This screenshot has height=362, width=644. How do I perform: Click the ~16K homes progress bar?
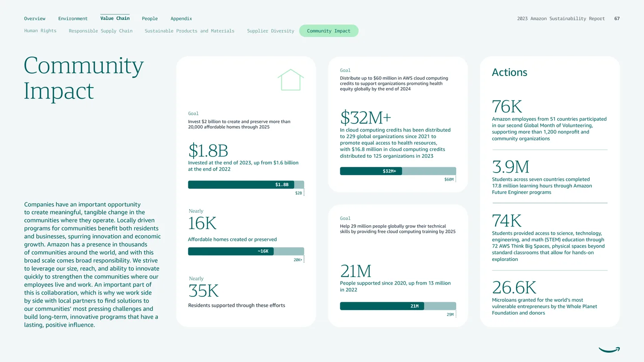(246, 251)
